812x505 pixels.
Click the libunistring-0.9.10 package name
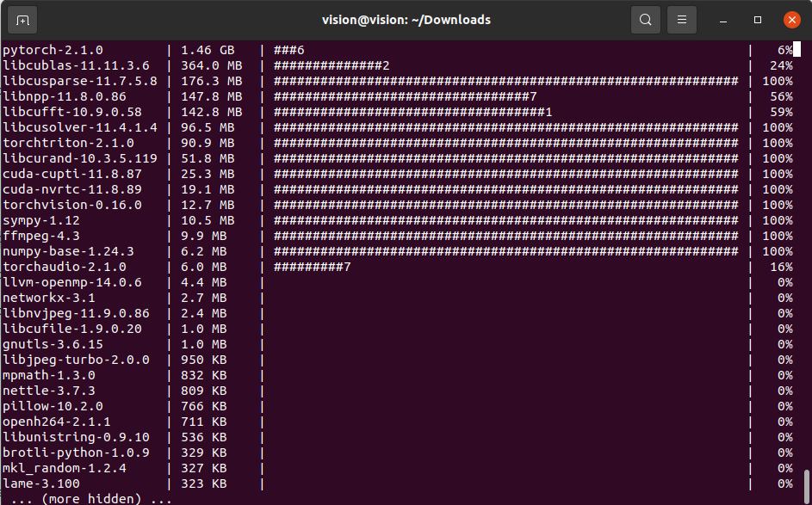click(x=76, y=438)
